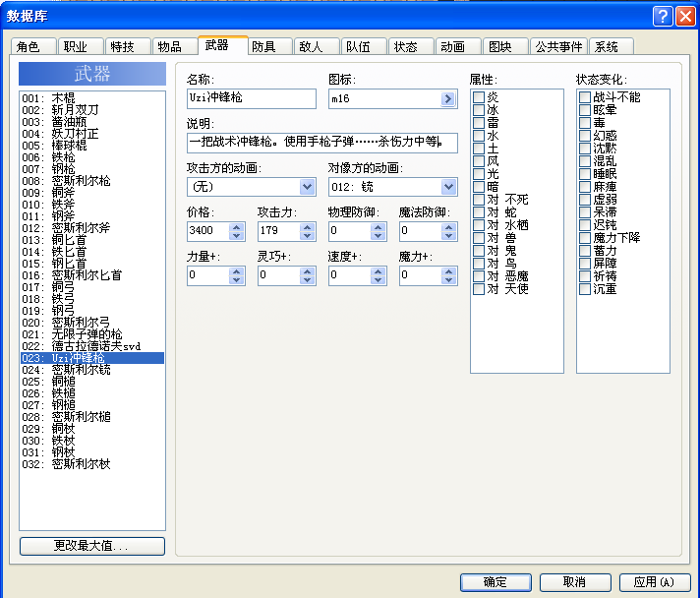This screenshot has width=700, height=598.
Task: Select weapon 028: 密斯利尔槌
Action: tap(92, 417)
